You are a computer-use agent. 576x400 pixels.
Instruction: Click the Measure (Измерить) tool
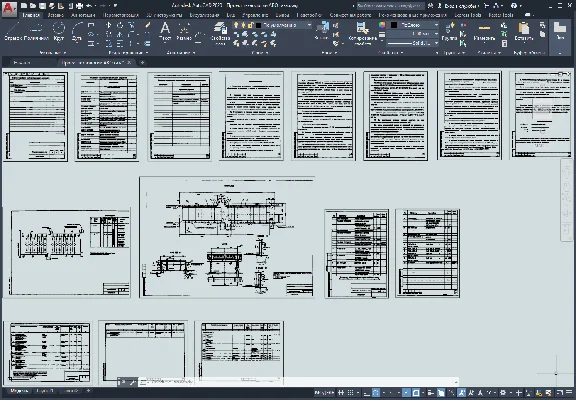pos(484,32)
